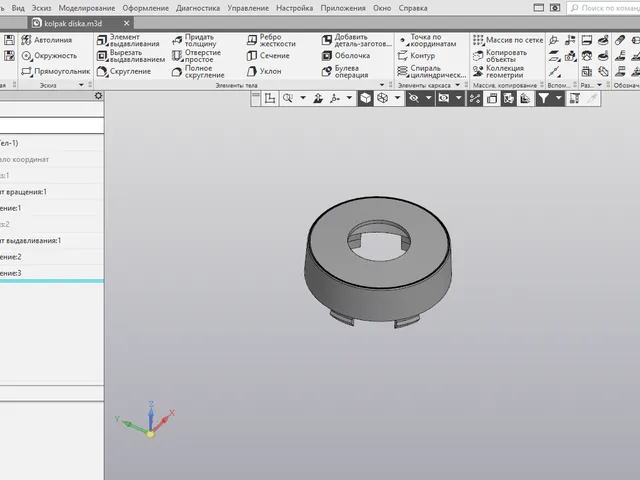Toggle hide objects crossed-eye icon

pos(414,98)
